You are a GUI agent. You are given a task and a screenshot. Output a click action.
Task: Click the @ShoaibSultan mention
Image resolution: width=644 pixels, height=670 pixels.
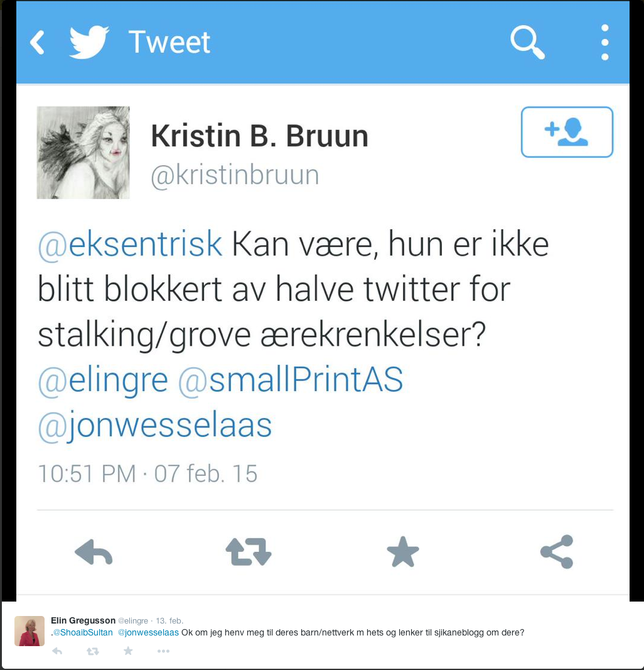[x=83, y=632]
